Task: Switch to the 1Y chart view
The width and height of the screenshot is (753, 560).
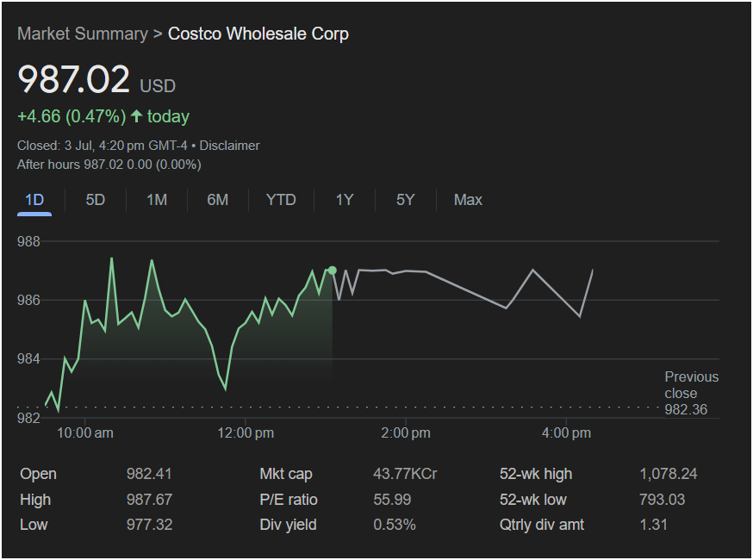Action: pyautogui.click(x=345, y=200)
